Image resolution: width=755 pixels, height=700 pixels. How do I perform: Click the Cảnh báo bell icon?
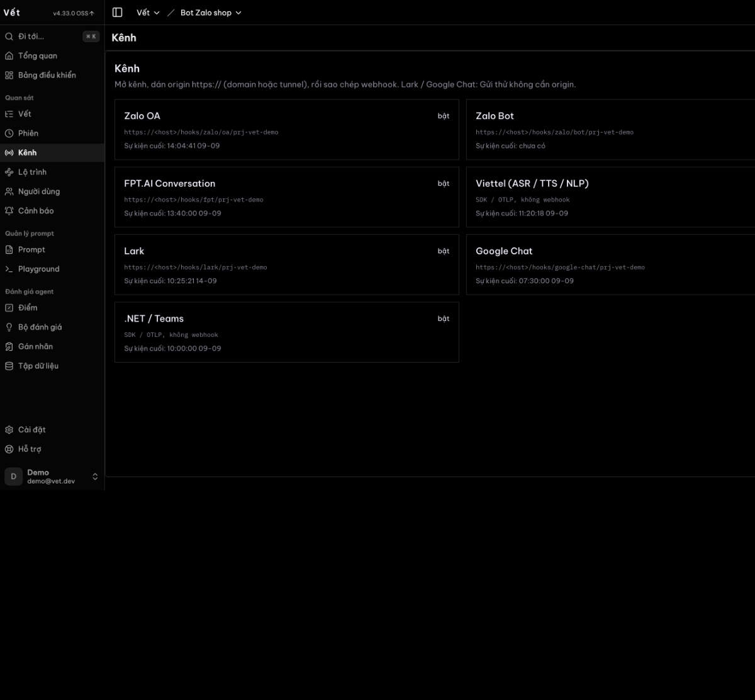9,211
